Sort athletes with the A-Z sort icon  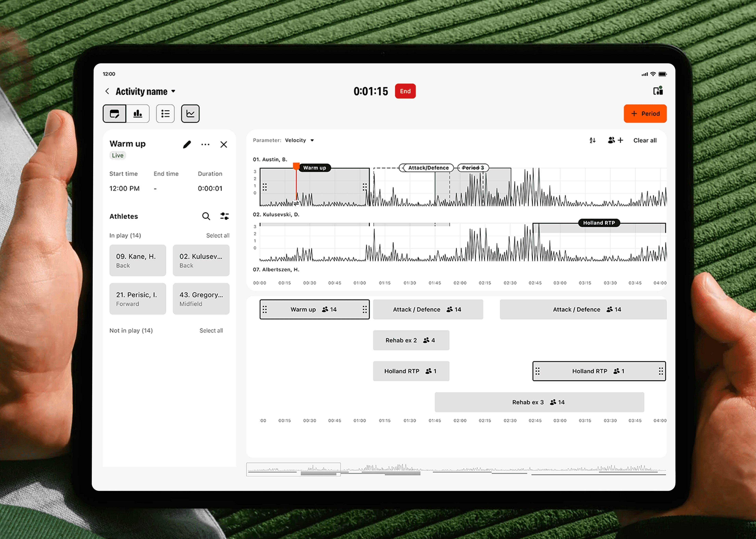[593, 140]
